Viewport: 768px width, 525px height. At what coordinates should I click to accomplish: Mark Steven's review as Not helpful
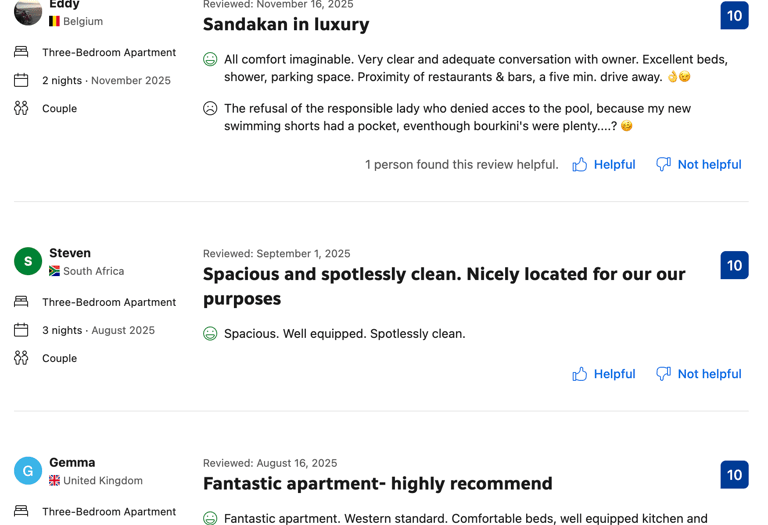click(x=709, y=374)
